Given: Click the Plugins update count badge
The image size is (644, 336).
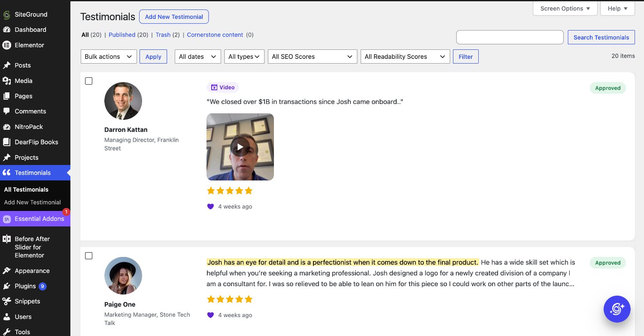Looking at the screenshot, I should 43,286.
